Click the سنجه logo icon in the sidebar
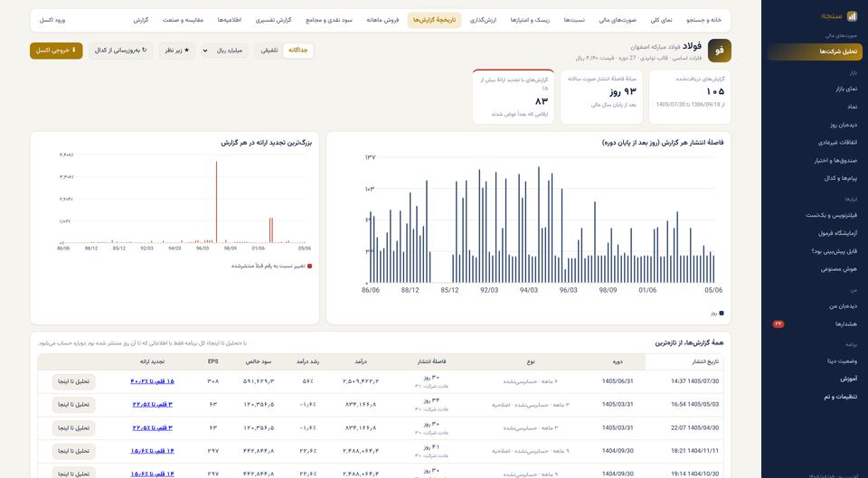The width and height of the screenshot is (868, 478). point(853,16)
